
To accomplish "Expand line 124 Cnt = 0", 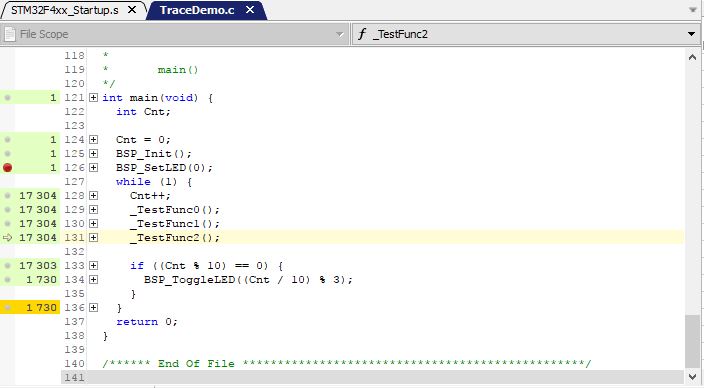I will coord(93,140).
